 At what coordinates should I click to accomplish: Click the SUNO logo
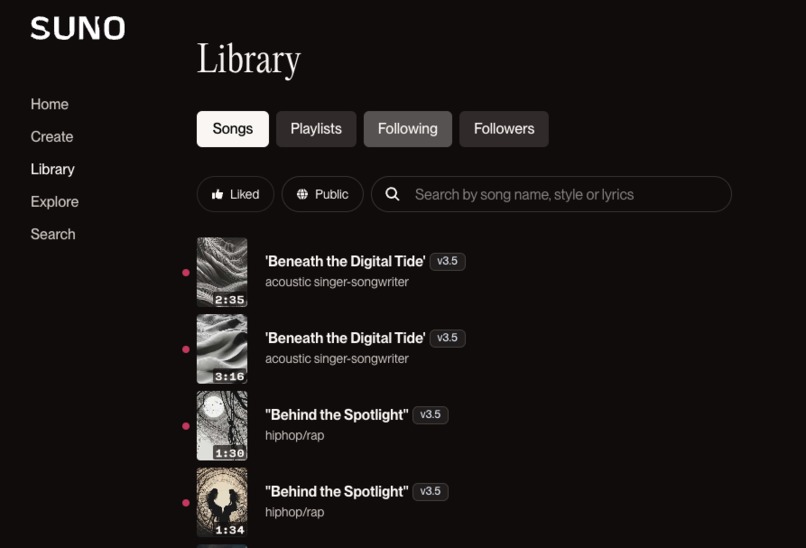(78, 28)
